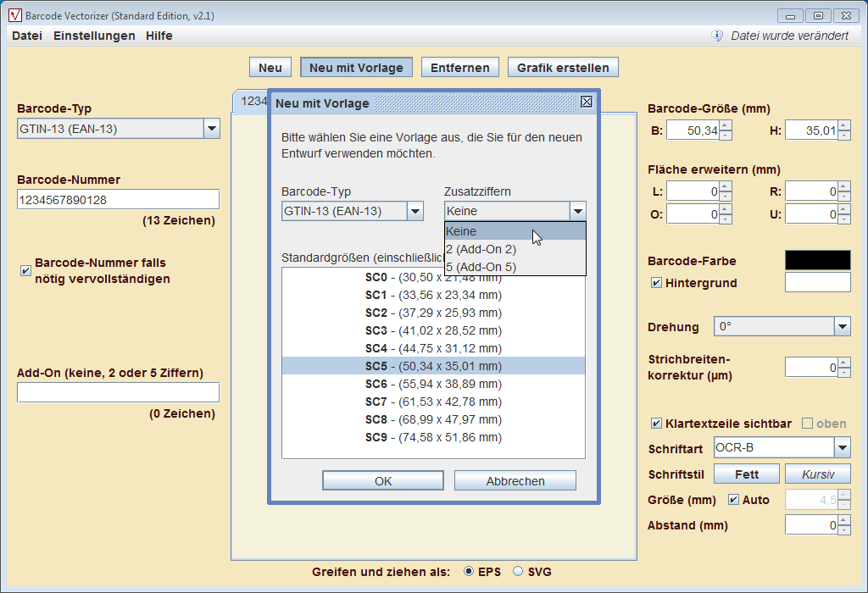Image resolution: width=868 pixels, height=593 pixels.
Task: Increase the barcode width B spinner
Action: (x=726, y=125)
